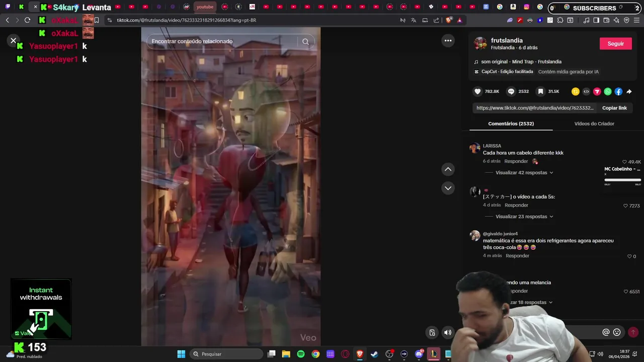Click 'som original - Mind Trap - Frutslandia'
Screen dimensions: 644x362
[521, 62]
